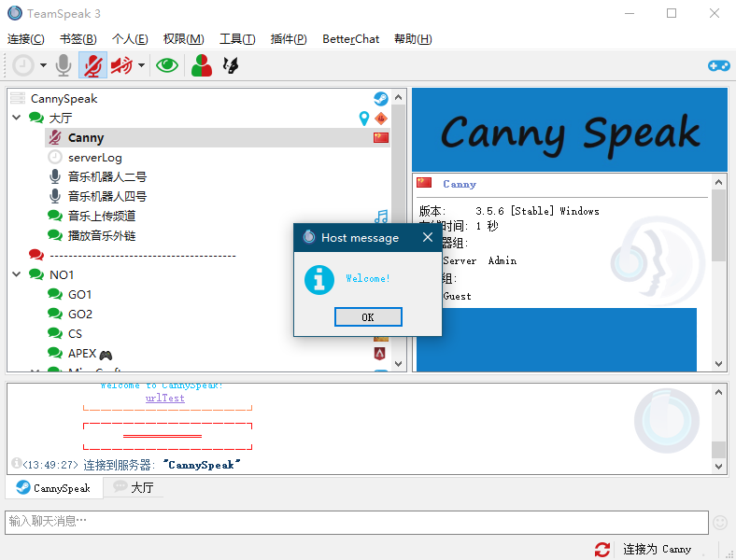This screenshot has height=560, width=736.
Task: Click the 连接为 Canny status text
Action: (657, 549)
